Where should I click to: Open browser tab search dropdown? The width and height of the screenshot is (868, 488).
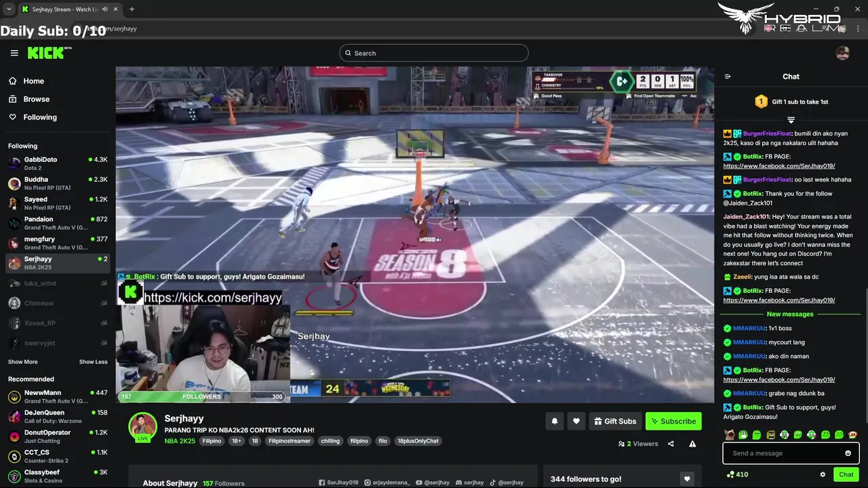tap(8, 9)
